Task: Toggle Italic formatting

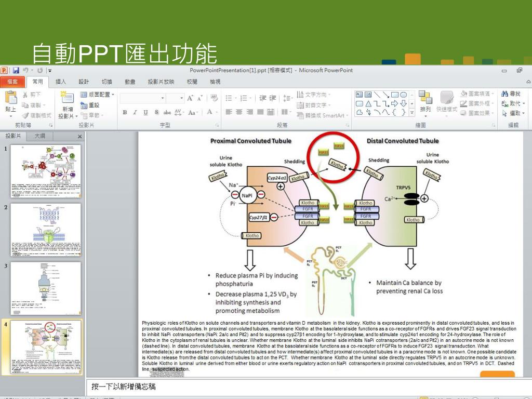Action: [135, 112]
